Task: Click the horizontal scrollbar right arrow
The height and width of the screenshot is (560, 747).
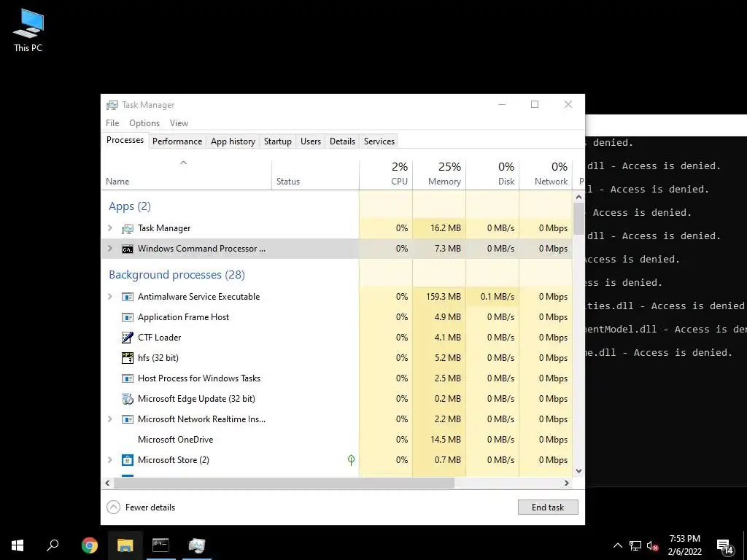Action: pos(566,483)
